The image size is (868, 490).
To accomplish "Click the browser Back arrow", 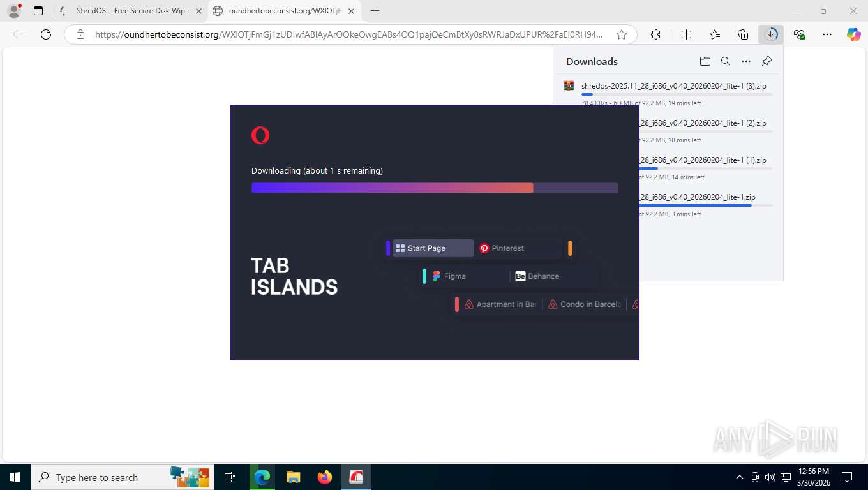I will (x=18, y=34).
